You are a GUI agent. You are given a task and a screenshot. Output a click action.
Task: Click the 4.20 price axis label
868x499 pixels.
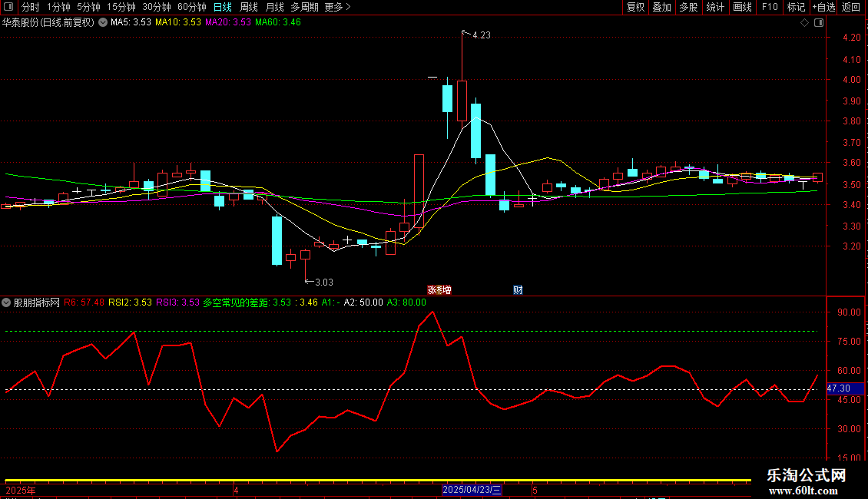[851, 38]
